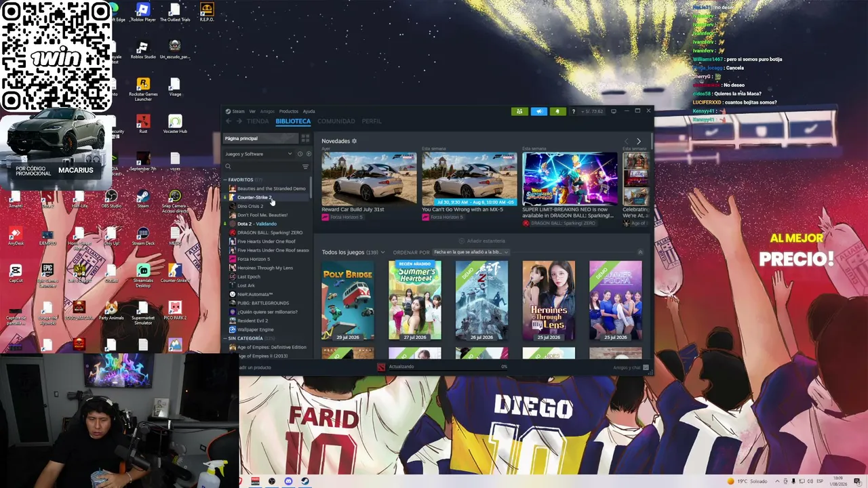Screen dimensions: 868x488
Task: Open the Streamlabs Desktop shortcut
Action: click(x=143, y=275)
